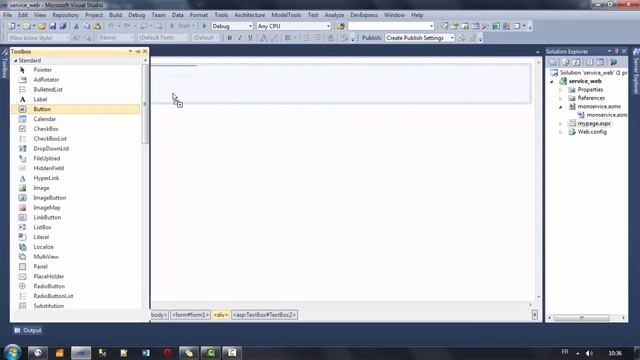Save all files toolbar icon
640x360 pixels.
(62, 26)
